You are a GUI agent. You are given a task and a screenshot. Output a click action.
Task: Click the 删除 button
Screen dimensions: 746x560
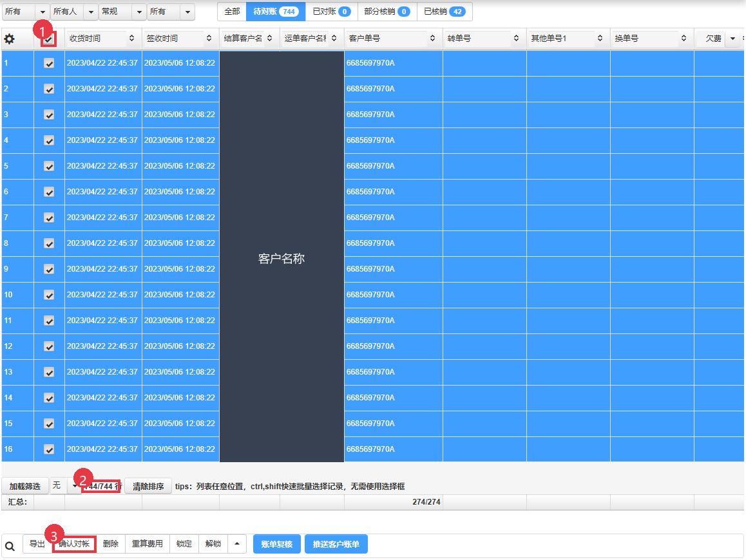111,544
